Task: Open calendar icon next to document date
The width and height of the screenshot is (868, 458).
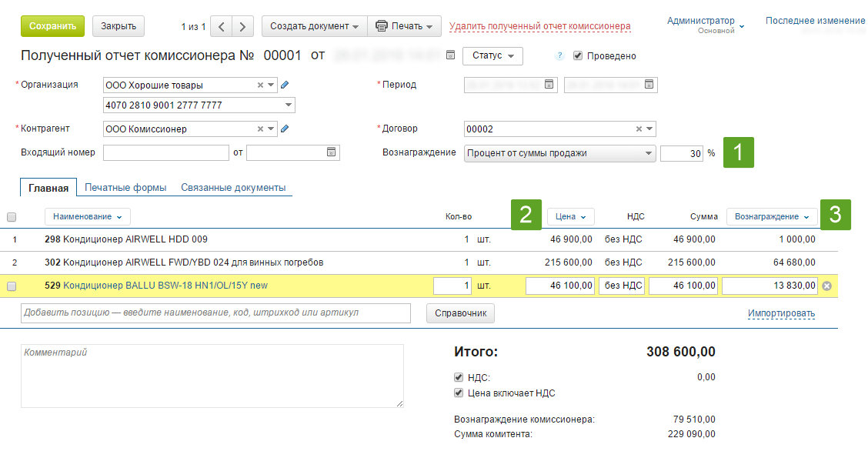Action: pyautogui.click(x=451, y=55)
